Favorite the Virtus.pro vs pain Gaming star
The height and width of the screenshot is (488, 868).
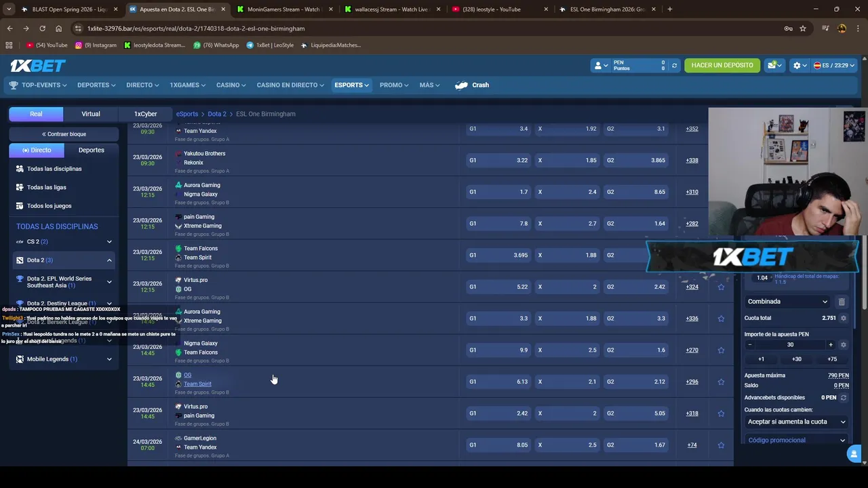pyautogui.click(x=721, y=413)
